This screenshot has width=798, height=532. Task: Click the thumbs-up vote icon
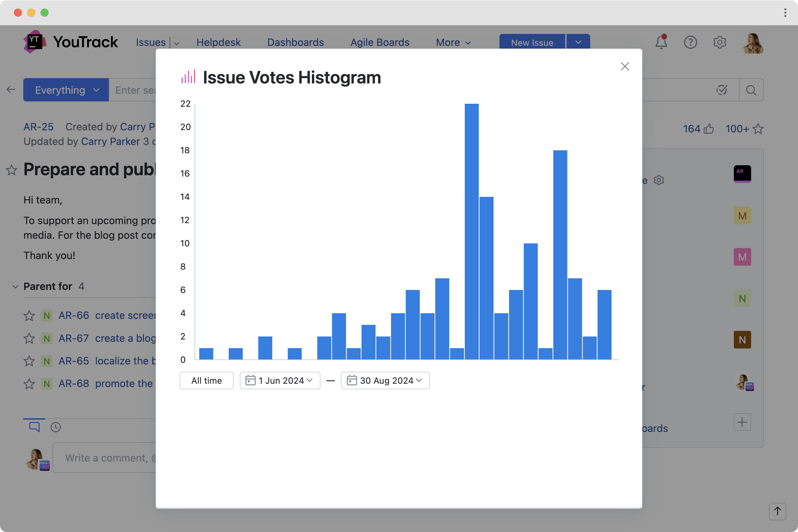pos(709,129)
